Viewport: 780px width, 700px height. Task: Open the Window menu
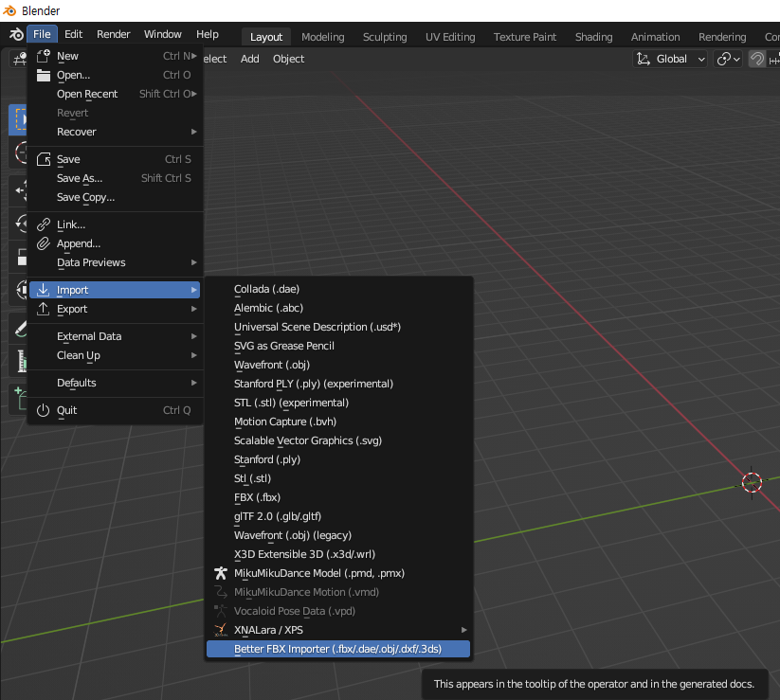pyautogui.click(x=163, y=34)
